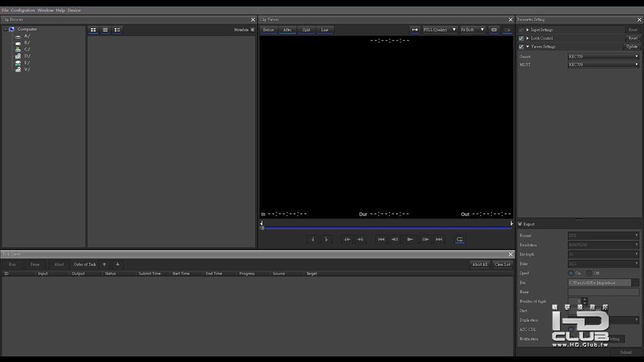This screenshot has height=362, width=644.
Task: Move task down in the Task Queue
Action: click(x=117, y=264)
